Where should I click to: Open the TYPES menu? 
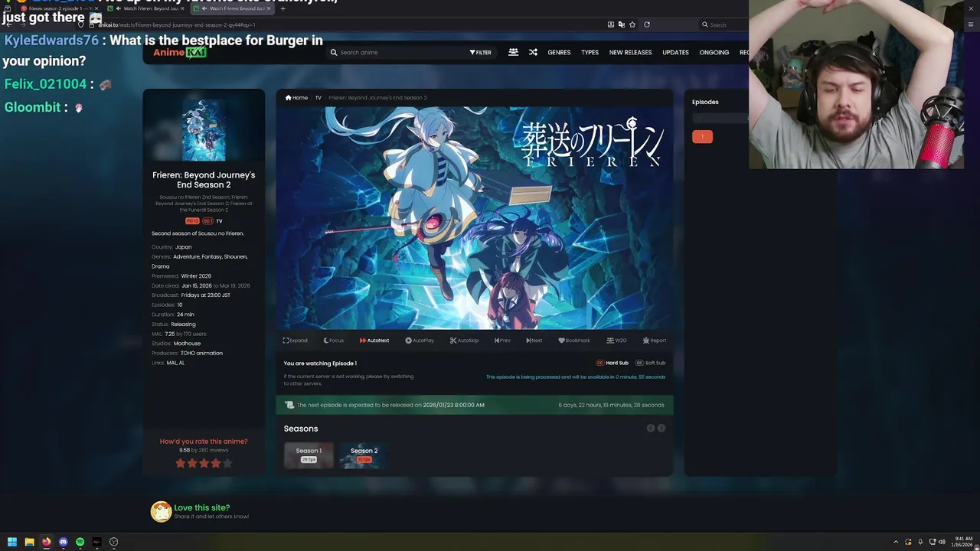pyautogui.click(x=590, y=52)
